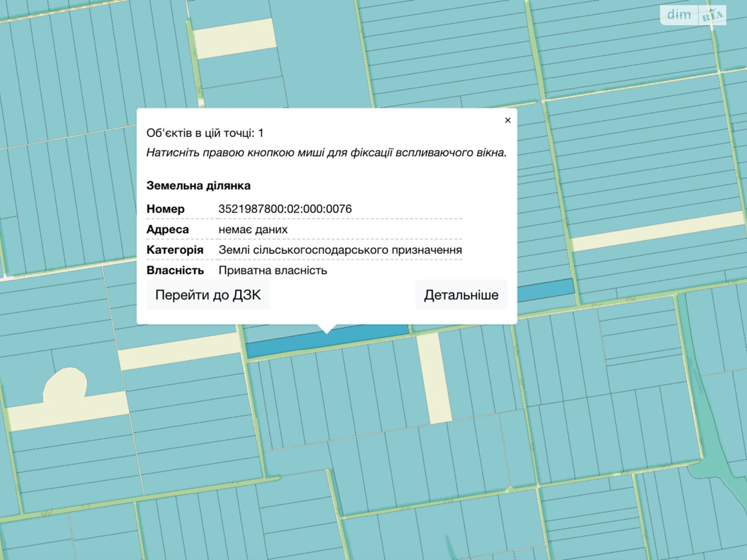747x560 pixels.
Task: Open details with the "Детальніше" button
Action: tap(461, 295)
